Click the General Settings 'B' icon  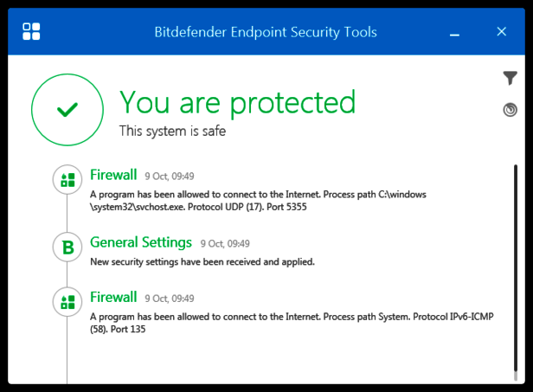click(67, 248)
